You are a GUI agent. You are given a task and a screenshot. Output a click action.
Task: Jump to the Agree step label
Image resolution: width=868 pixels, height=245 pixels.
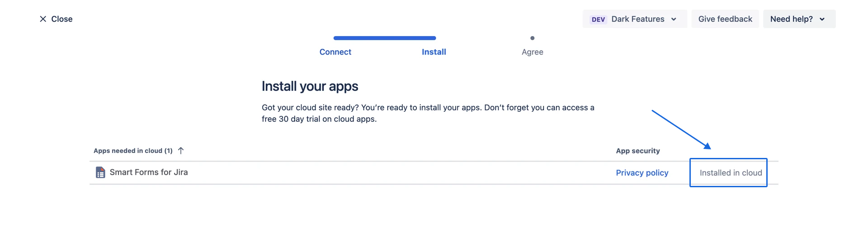tap(532, 52)
